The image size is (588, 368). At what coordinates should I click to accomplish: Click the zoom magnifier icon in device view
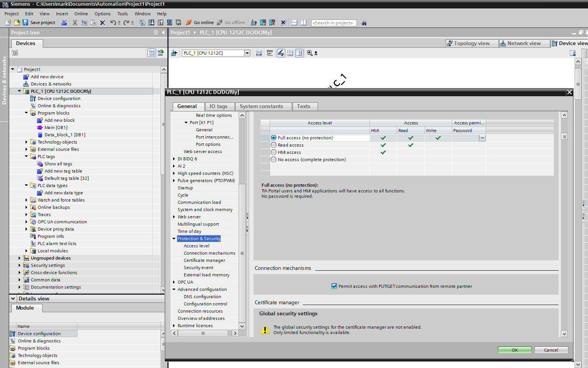point(310,53)
